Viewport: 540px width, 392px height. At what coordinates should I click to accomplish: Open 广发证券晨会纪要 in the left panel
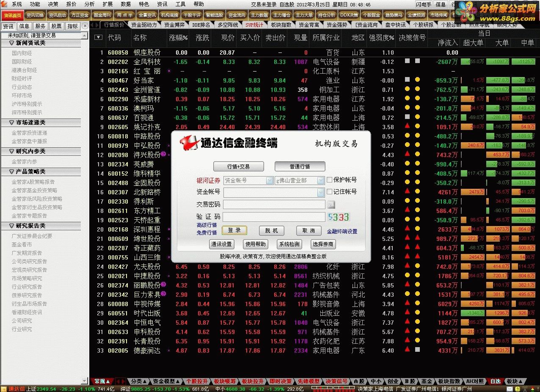coord(32,236)
